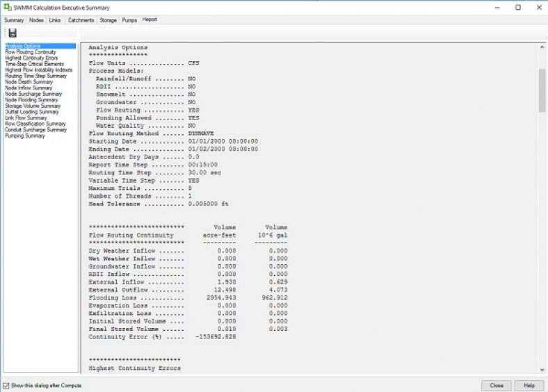Click the 'Flow Units' line
Image resolution: width=548 pixels, height=392 pixels.
click(x=144, y=63)
